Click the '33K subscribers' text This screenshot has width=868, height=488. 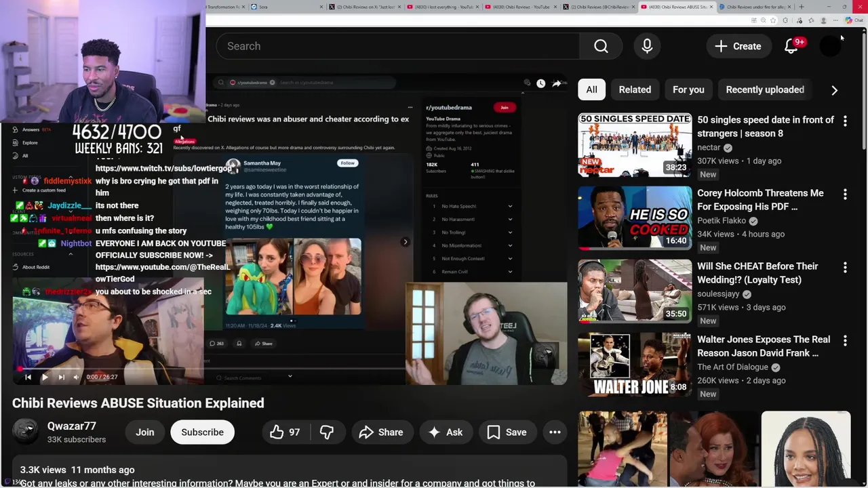coord(77,440)
